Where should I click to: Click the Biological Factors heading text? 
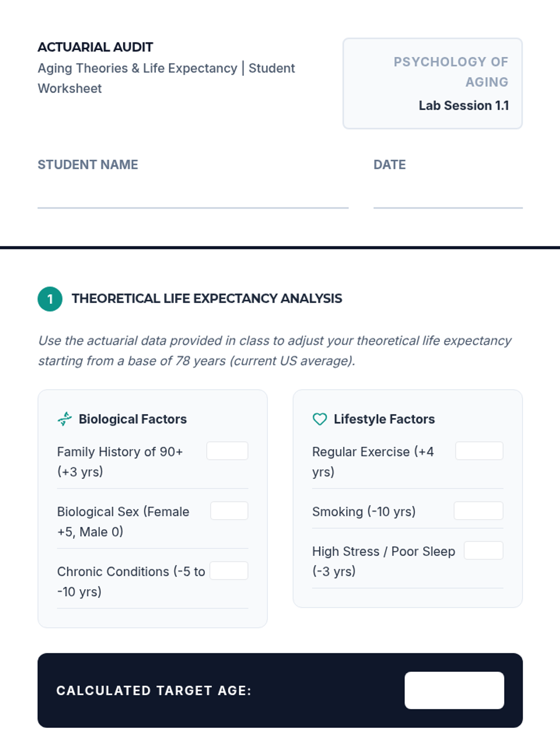(133, 419)
